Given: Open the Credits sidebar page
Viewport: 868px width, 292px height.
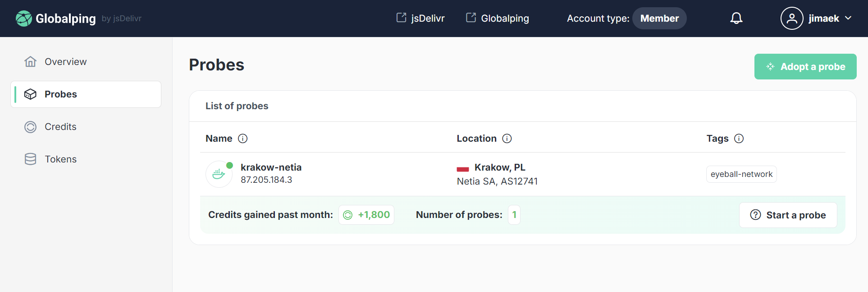Looking at the screenshot, I should [86, 127].
